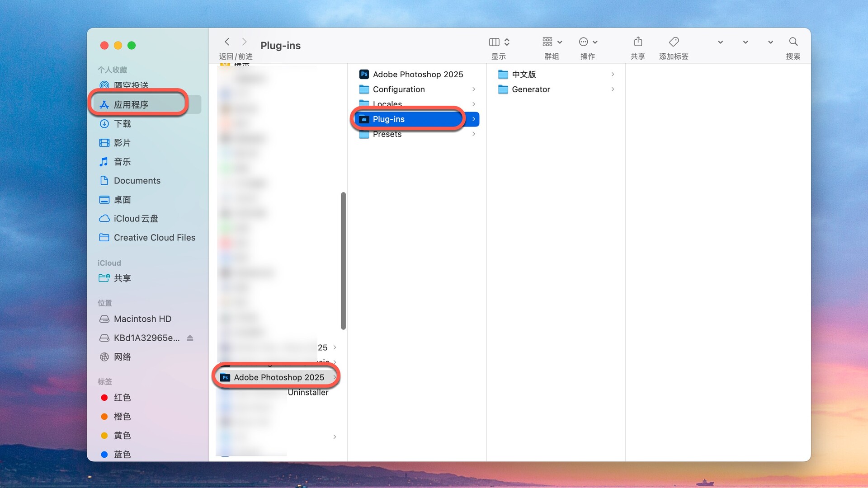Eject the KBd1A32965e drive
The width and height of the screenshot is (868, 488).
[x=190, y=338]
